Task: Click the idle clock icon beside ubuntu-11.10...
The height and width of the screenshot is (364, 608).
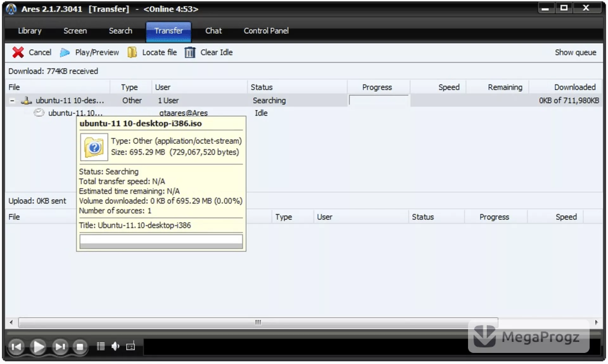Action: [39, 113]
